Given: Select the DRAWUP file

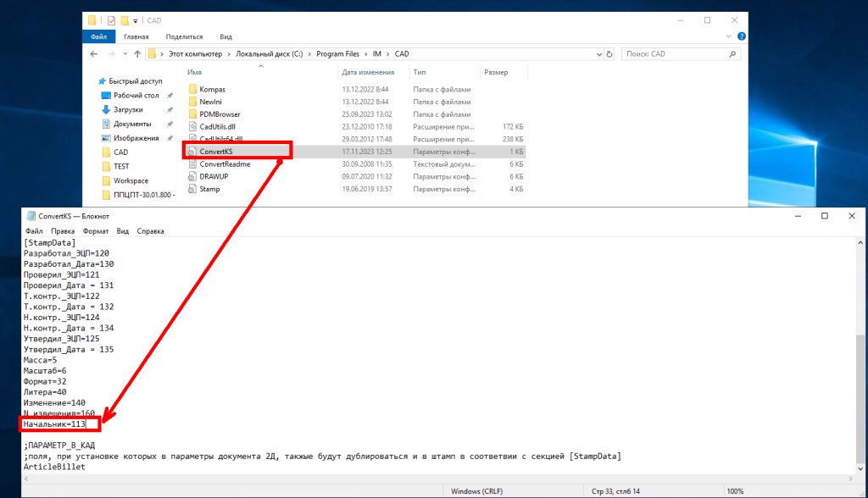Looking at the screenshot, I should click(214, 176).
